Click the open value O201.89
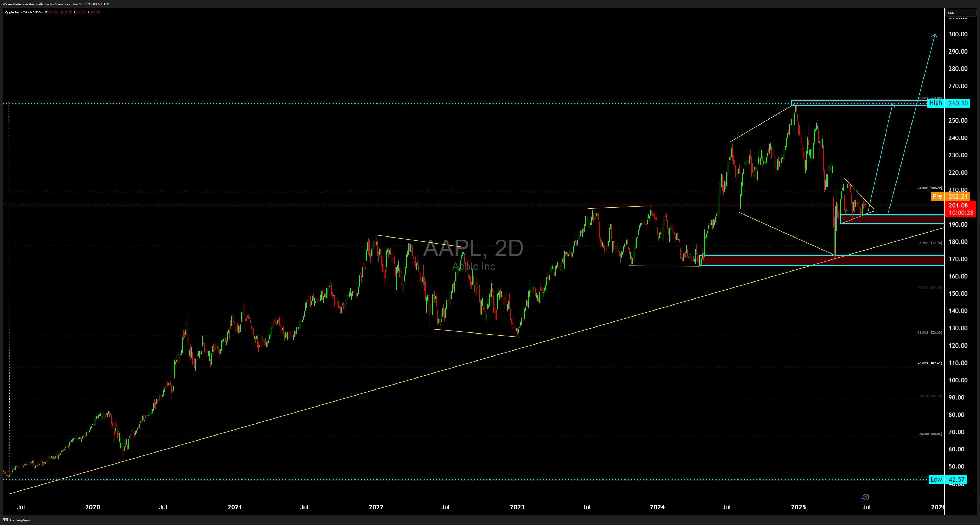This screenshot has width=980, height=525. coord(51,12)
